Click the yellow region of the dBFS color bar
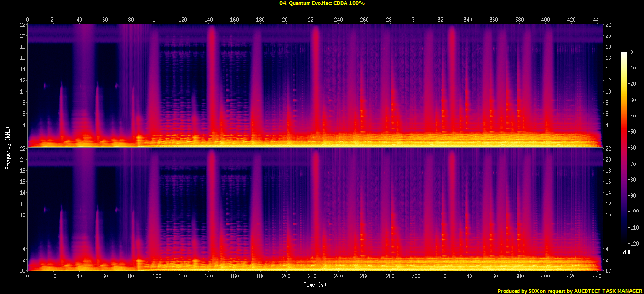Screen dimensions: 644x294 [623, 84]
